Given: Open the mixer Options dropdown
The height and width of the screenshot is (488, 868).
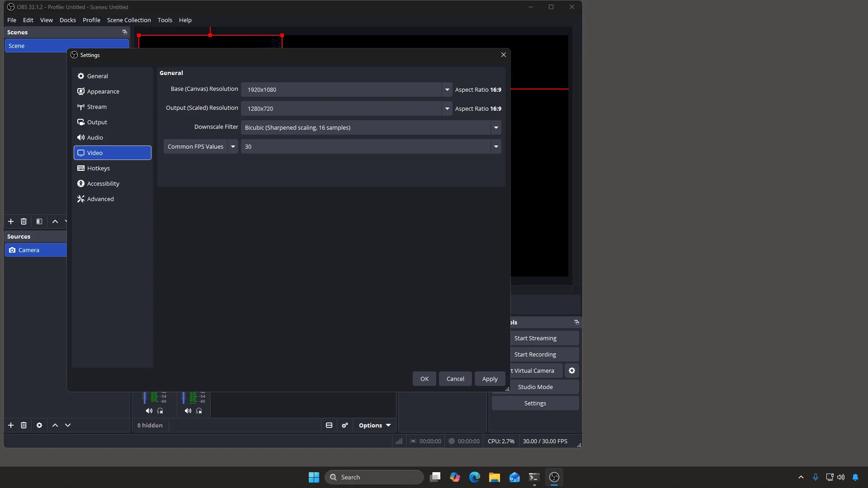Looking at the screenshot, I should point(374,425).
